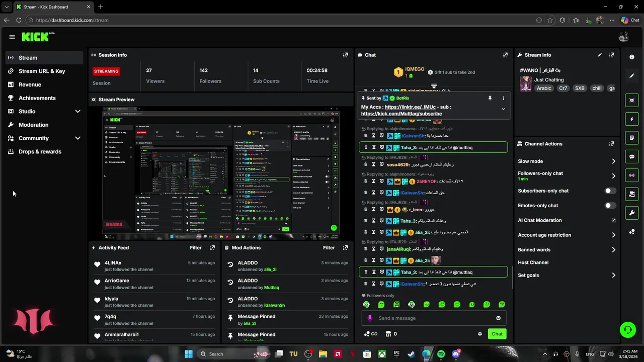Open the green headset support button
Viewport: 644px width, 362px height.
(627, 330)
